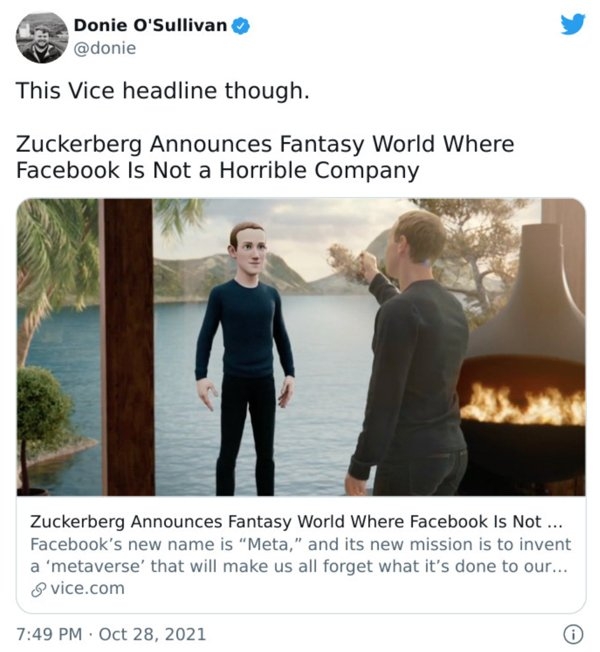Click the man with his back turned
Screen dimensions: 600x652
[x=410, y=360]
